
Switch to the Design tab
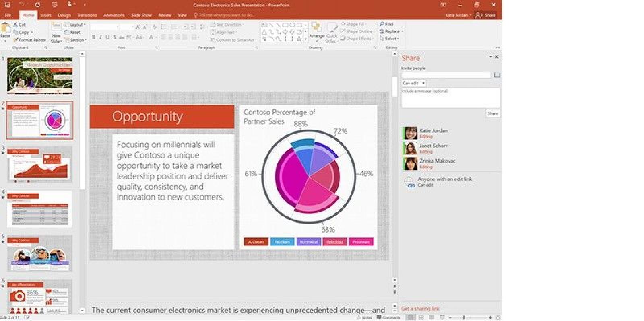(64, 15)
